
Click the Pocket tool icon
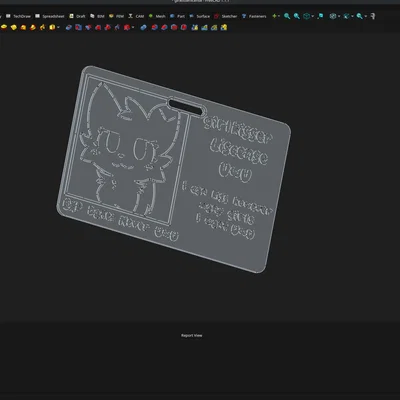point(69,27)
